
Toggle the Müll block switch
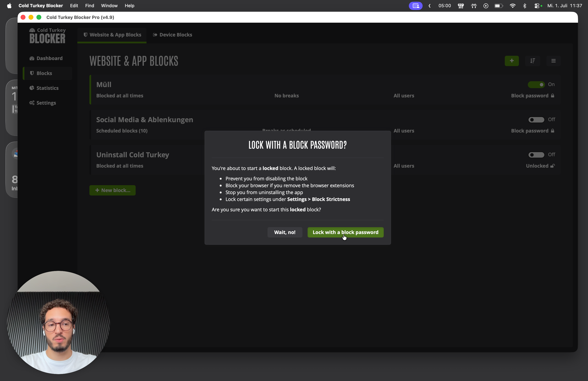tap(536, 84)
